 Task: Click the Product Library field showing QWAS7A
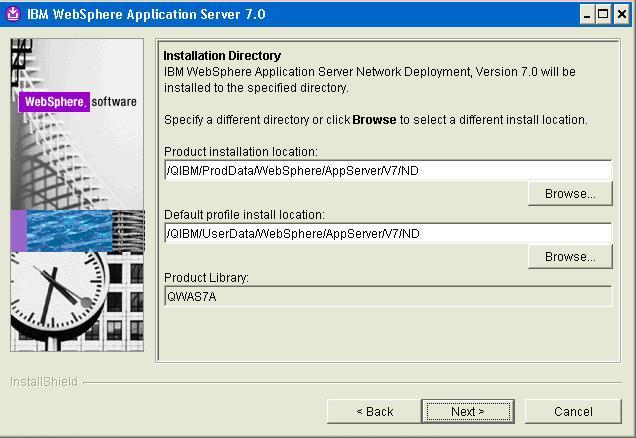[x=388, y=296]
